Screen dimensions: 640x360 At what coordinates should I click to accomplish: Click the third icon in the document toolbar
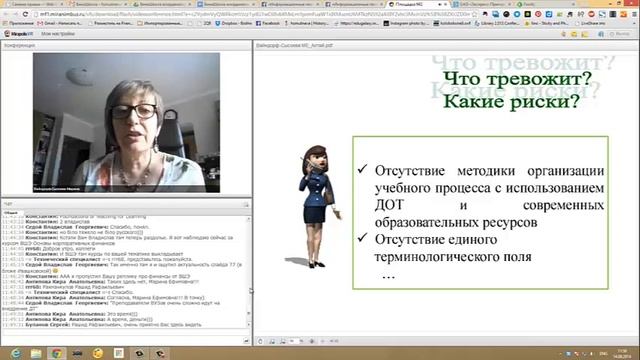click(x=282, y=341)
